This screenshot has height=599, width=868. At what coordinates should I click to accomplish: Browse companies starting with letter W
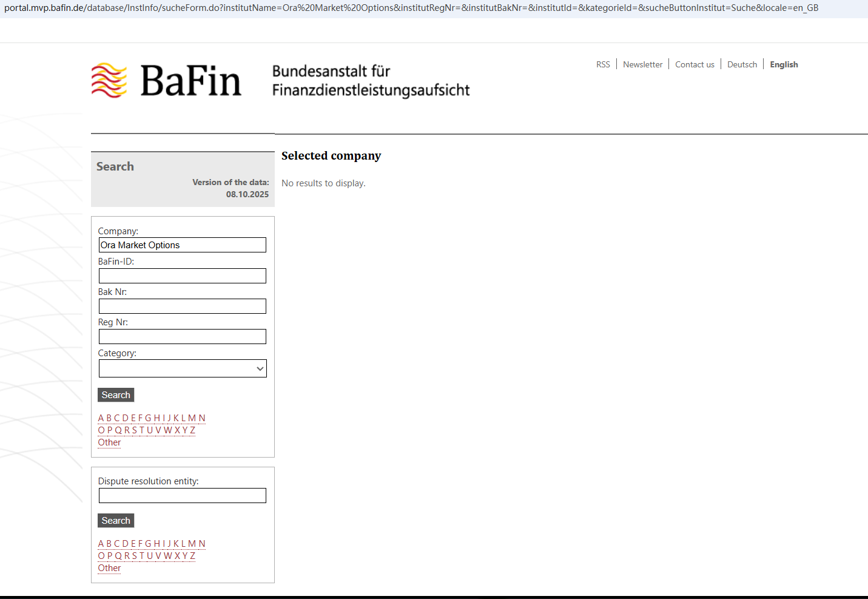click(x=168, y=430)
